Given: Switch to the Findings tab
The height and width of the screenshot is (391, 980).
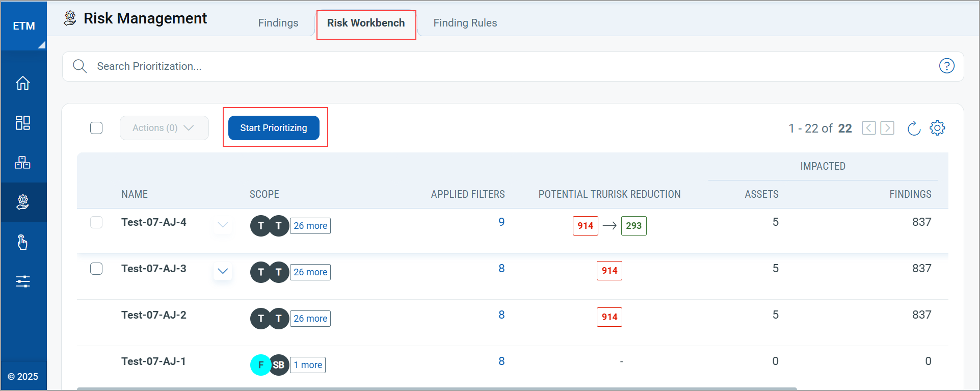Looking at the screenshot, I should [278, 23].
